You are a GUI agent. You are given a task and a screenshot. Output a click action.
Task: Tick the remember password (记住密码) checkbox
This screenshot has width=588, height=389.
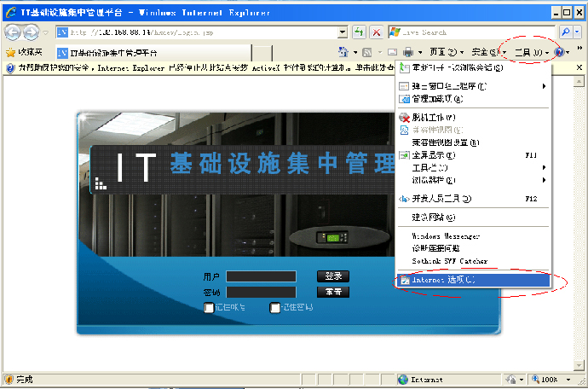(275, 308)
